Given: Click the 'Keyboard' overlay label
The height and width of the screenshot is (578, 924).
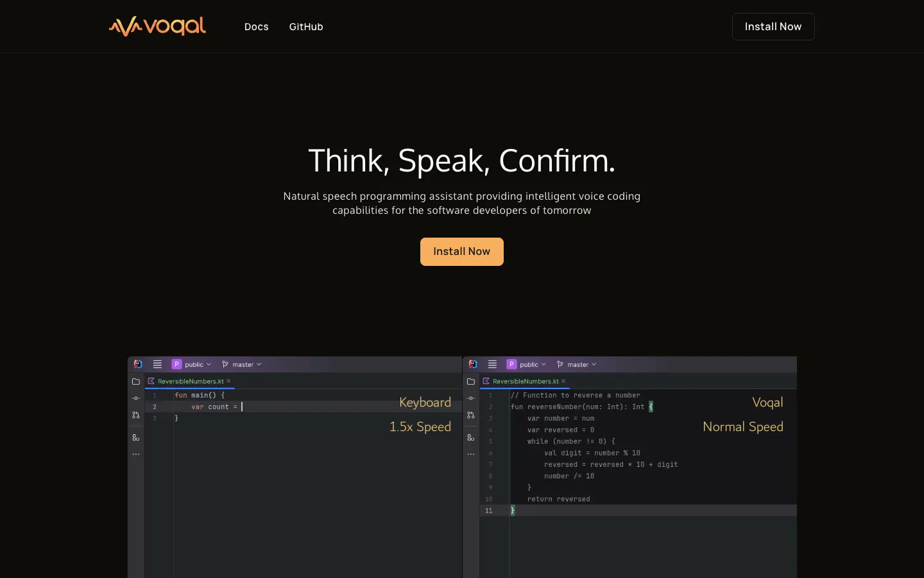Looking at the screenshot, I should [x=425, y=403].
